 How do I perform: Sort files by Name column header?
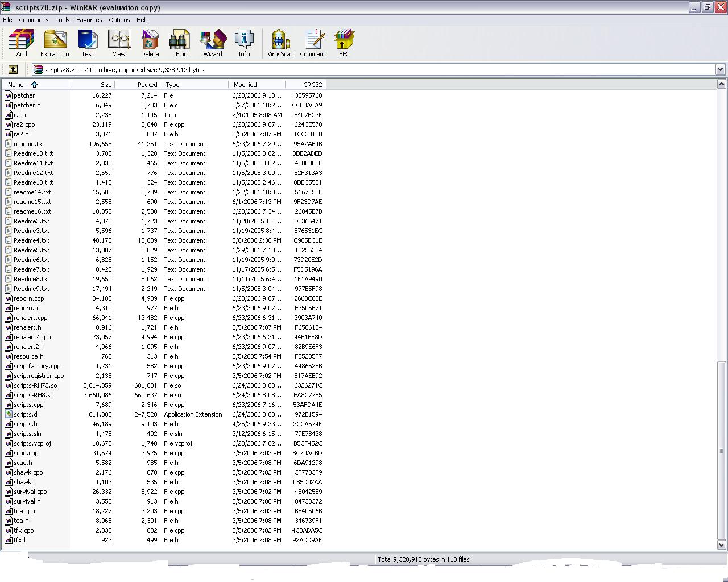click(16, 85)
